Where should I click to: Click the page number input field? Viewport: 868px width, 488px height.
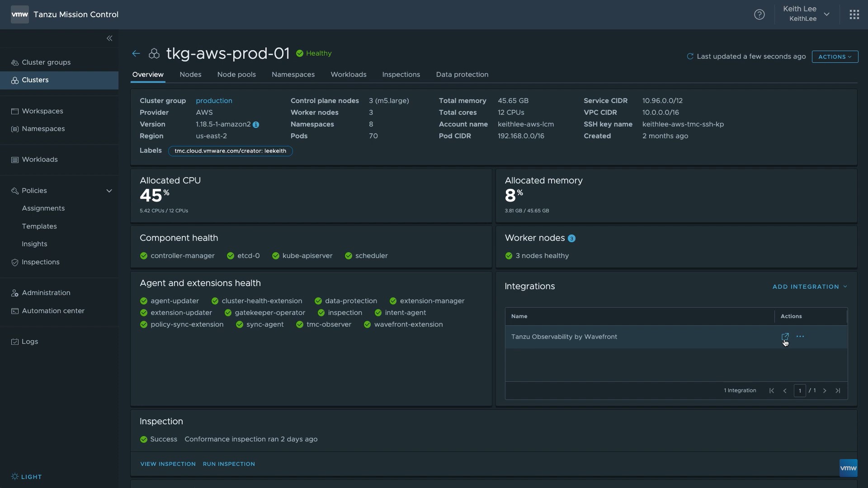799,390
